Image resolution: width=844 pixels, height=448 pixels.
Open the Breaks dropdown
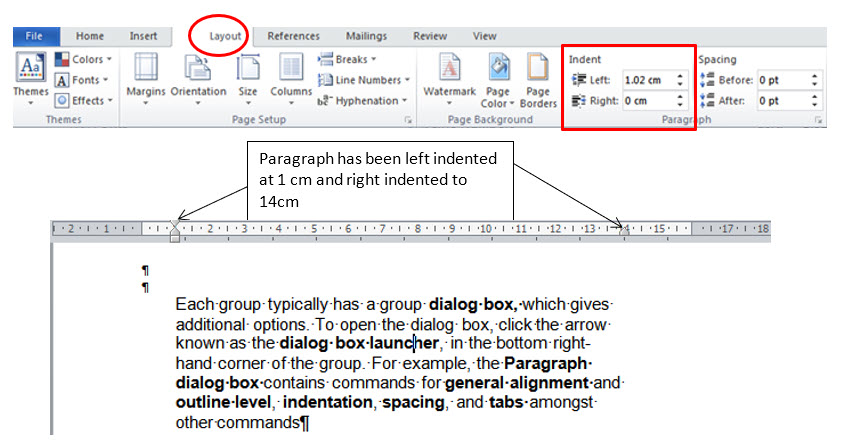pos(347,59)
